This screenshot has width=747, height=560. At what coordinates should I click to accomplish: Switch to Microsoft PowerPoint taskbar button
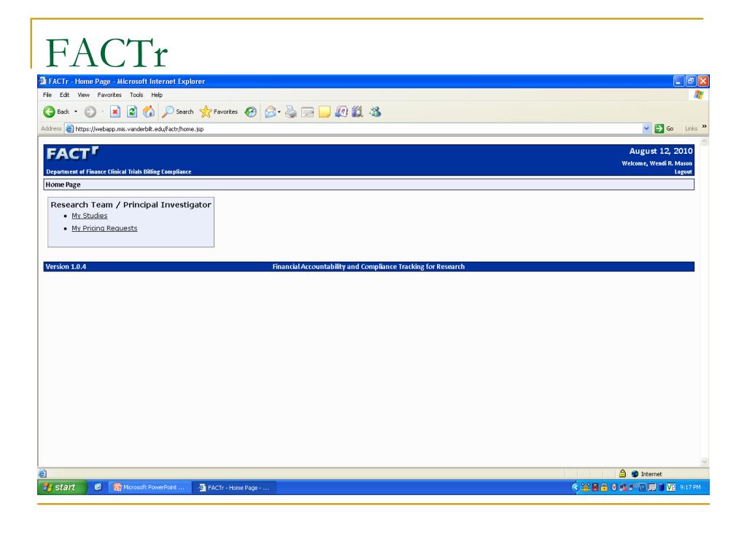tap(150, 487)
